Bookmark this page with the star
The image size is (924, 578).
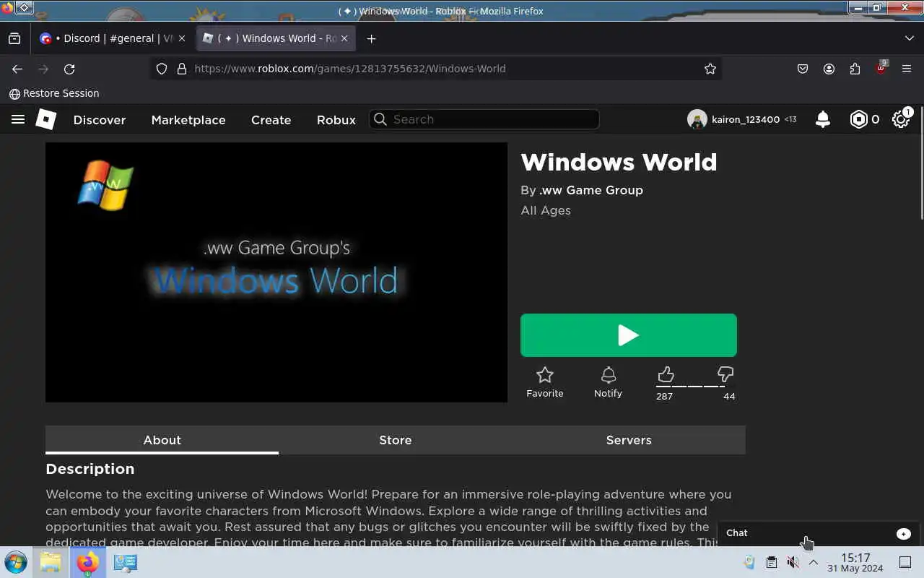click(710, 69)
